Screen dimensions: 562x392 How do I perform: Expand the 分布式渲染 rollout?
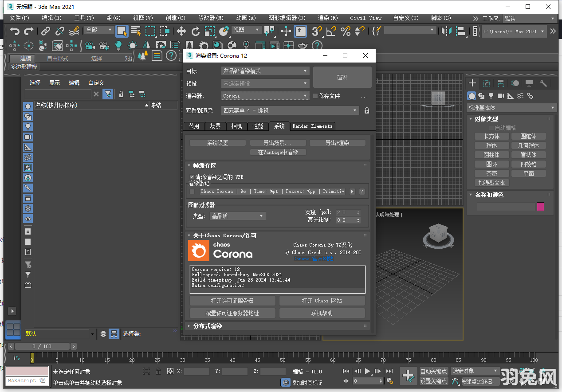click(x=208, y=326)
